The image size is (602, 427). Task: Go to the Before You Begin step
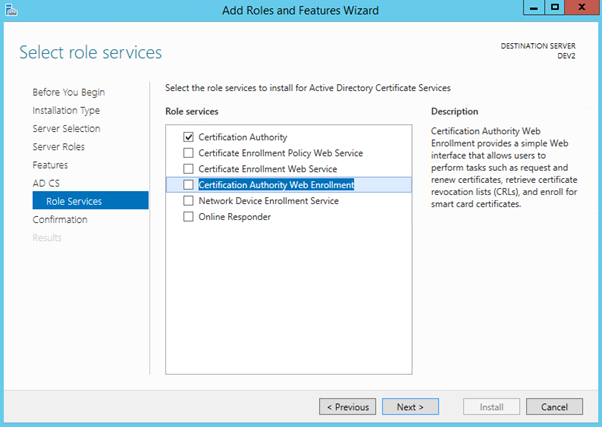click(x=68, y=93)
